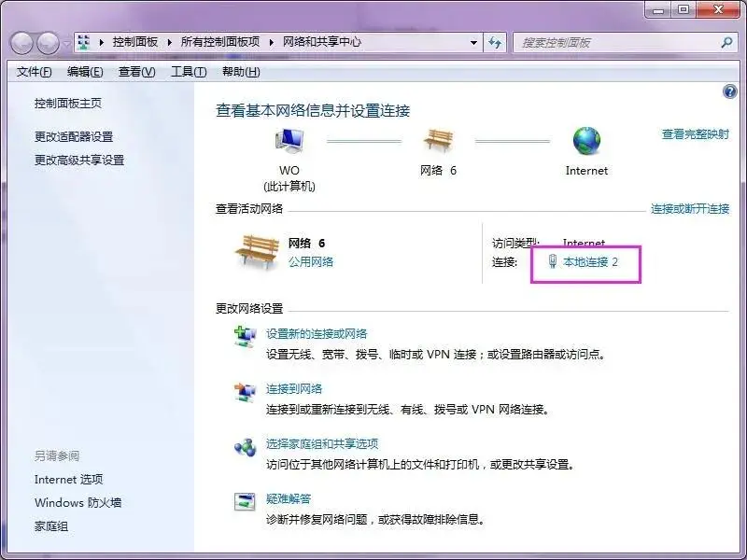Open the 本地连接 2 link
The width and height of the screenshot is (747, 560).
pos(590,262)
